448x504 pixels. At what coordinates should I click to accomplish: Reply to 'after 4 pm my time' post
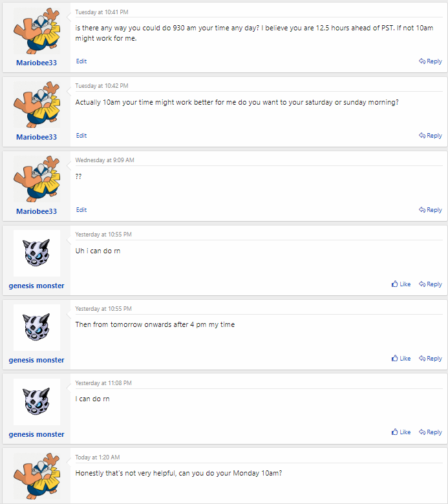pyautogui.click(x=431, y=359)
